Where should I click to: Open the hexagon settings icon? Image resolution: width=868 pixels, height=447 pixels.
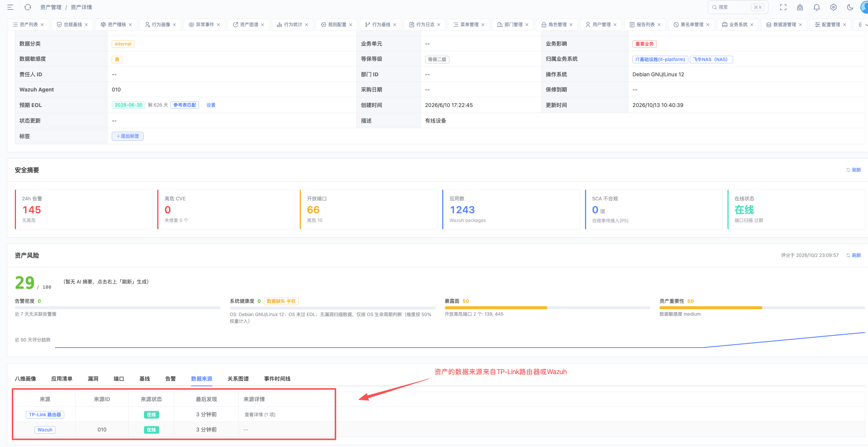[x=833, y=7]
